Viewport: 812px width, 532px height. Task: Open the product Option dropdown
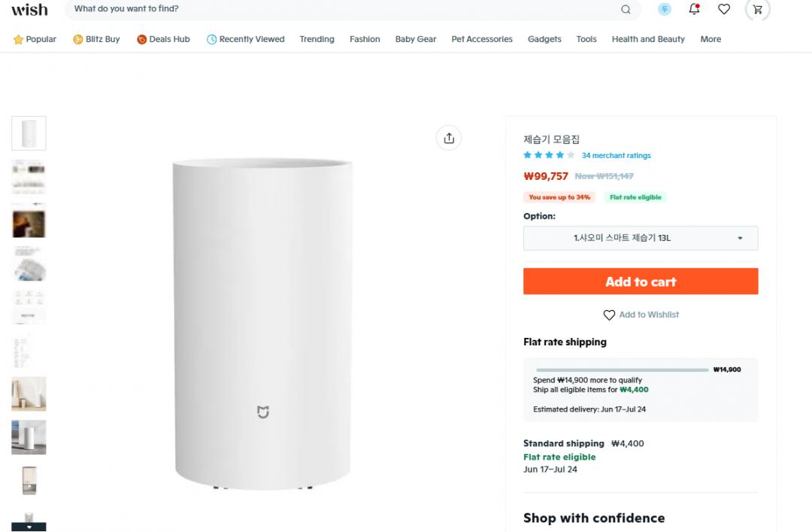click(x=641, y=238)
